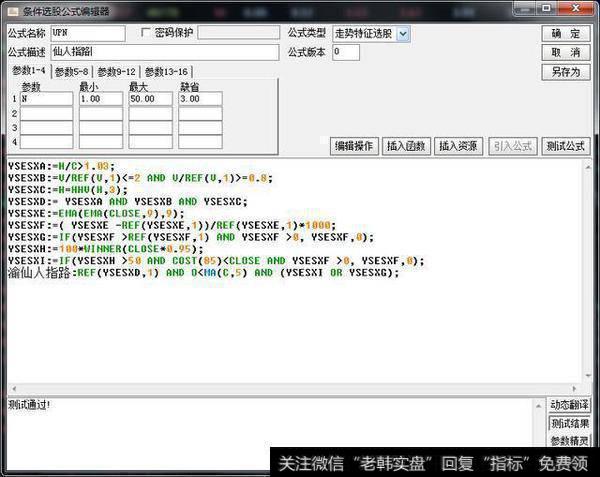
Task: Click the 取消 button
Action: point(566,52)
